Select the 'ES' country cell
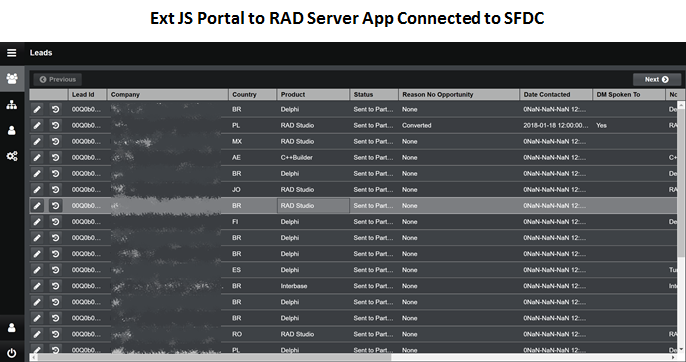This screenshot has height=362, width=686. [252, 270]
